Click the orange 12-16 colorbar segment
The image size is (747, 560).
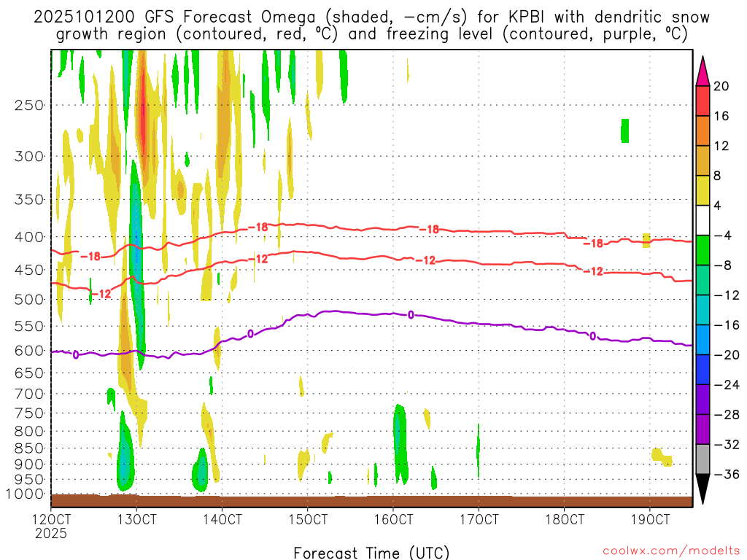coord(703,131)
